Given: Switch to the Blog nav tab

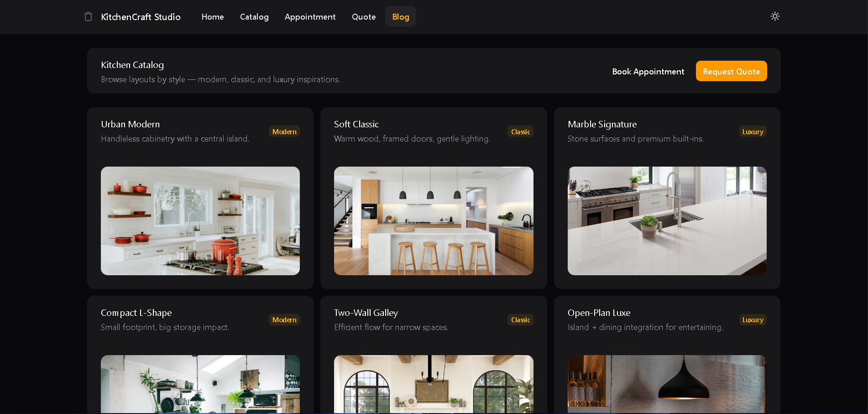Looking at the screenshot, I should pyautogui.click(x=401, y=17).
